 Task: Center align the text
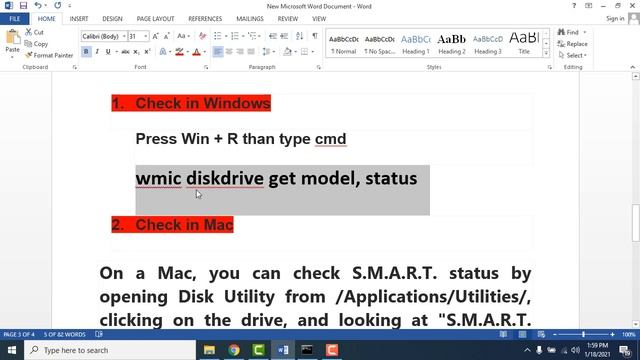(229, 52)
